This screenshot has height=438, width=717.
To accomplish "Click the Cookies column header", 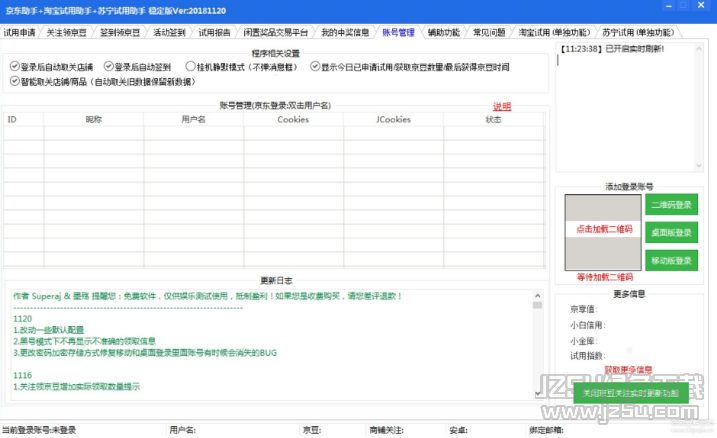I will pyautogui.click(x=293, y=119).
